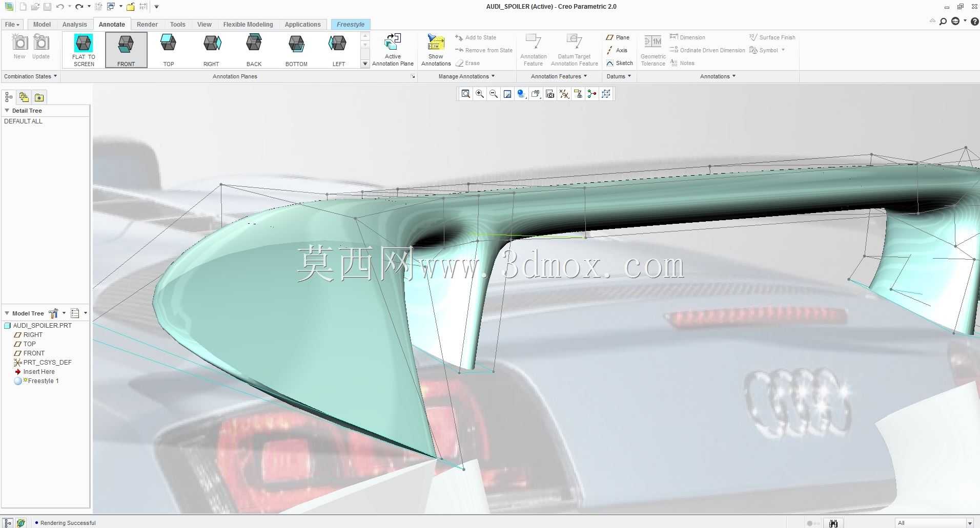980x528 pixels.
Task: Open the Search tool (magnifier) top right
Action: click(x=943, y=22)
